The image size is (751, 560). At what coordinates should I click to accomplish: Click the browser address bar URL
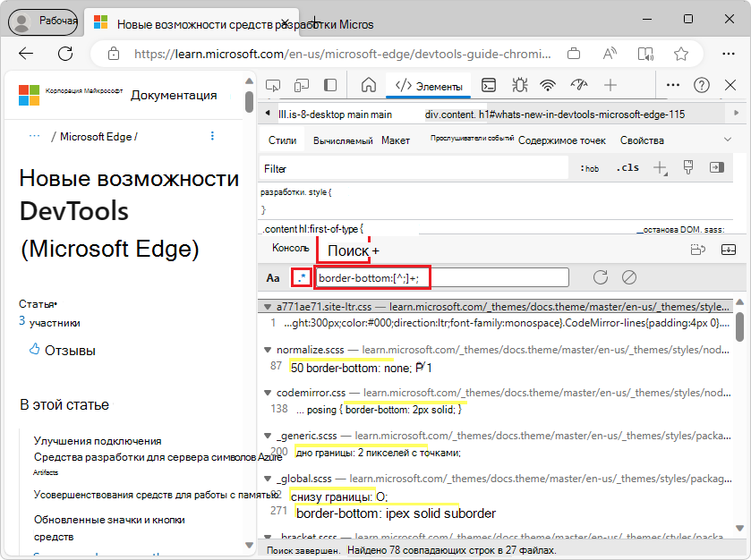(x=342, y=54)
